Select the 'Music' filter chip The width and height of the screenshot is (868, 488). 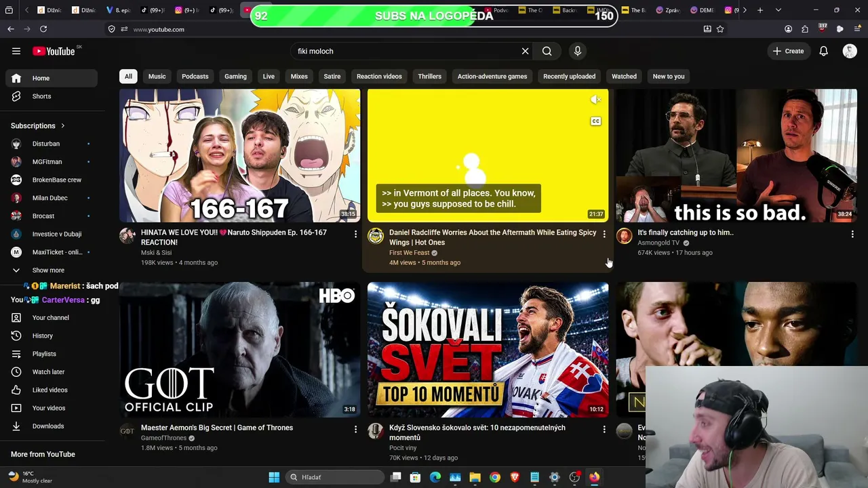click(157, 76)
